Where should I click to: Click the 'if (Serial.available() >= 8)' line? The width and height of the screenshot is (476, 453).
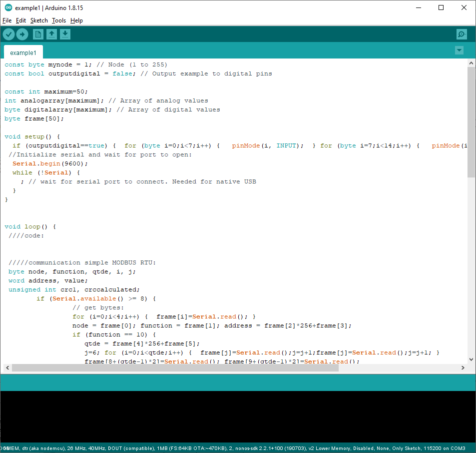click(96, 298)
